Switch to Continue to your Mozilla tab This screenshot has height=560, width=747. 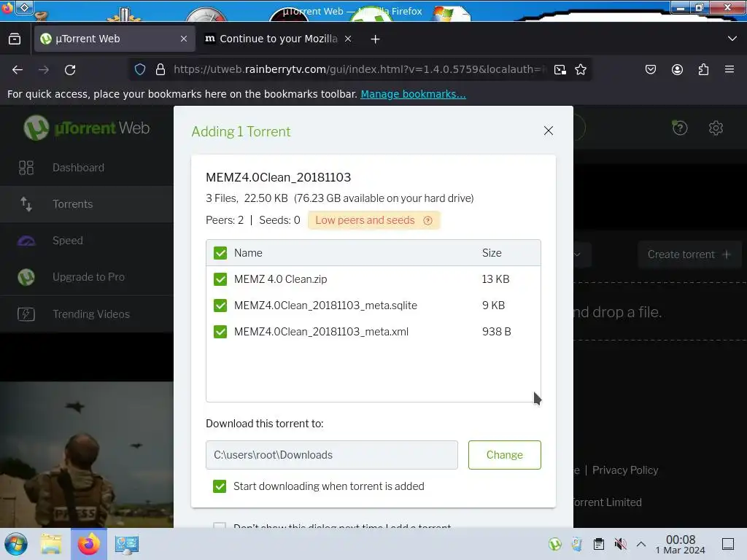278,39
